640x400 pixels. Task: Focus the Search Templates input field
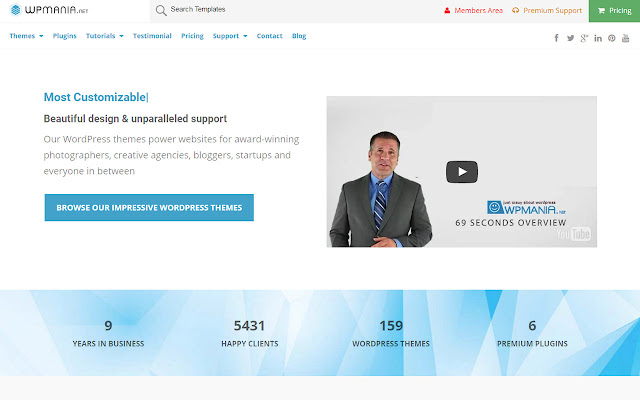(x=294, y=10)
